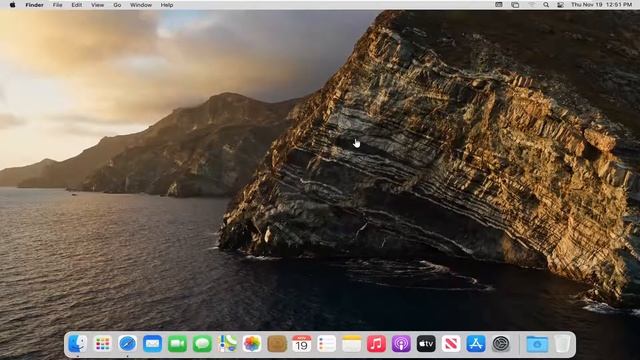The image size is (640, 360).
Task: Open the View menu
Action: click(x=97, y=5)
